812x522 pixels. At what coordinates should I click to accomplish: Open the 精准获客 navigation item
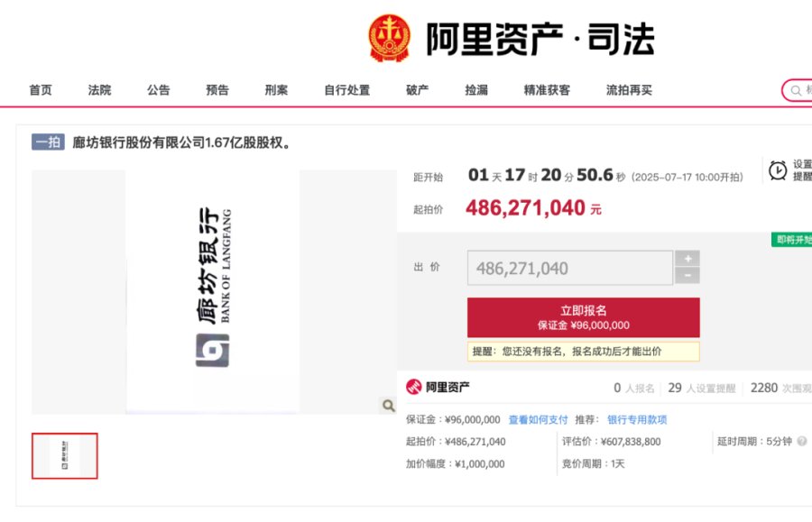[x=547, y=90]
